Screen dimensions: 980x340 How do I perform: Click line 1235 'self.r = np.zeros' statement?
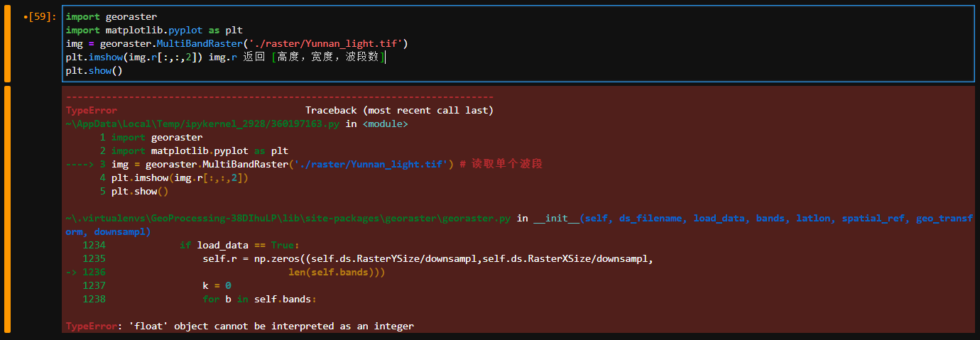pos(428,259)
